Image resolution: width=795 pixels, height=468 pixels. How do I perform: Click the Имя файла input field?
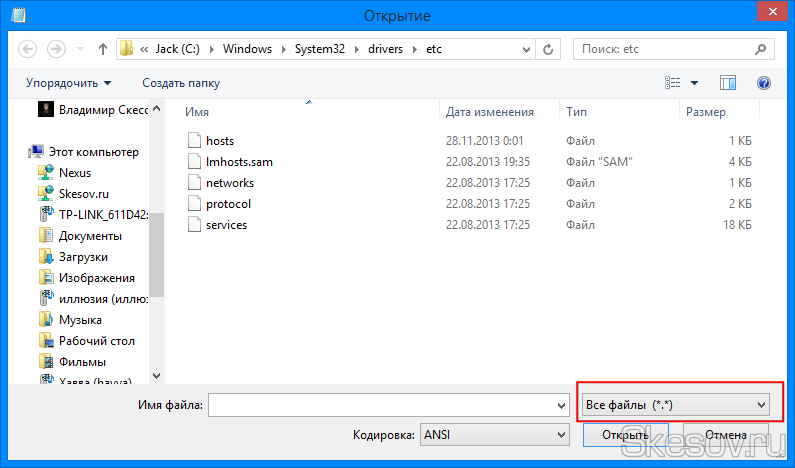(380, 405)
